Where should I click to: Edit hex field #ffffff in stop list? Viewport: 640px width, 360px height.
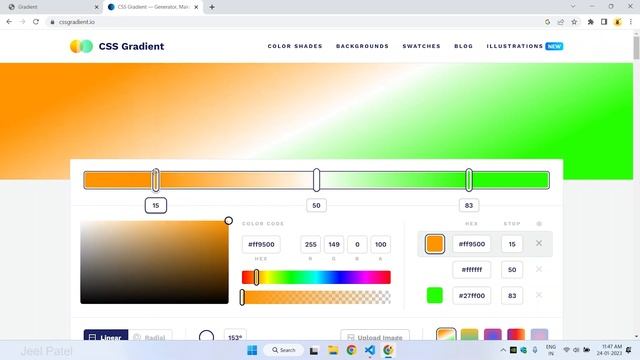472,269
